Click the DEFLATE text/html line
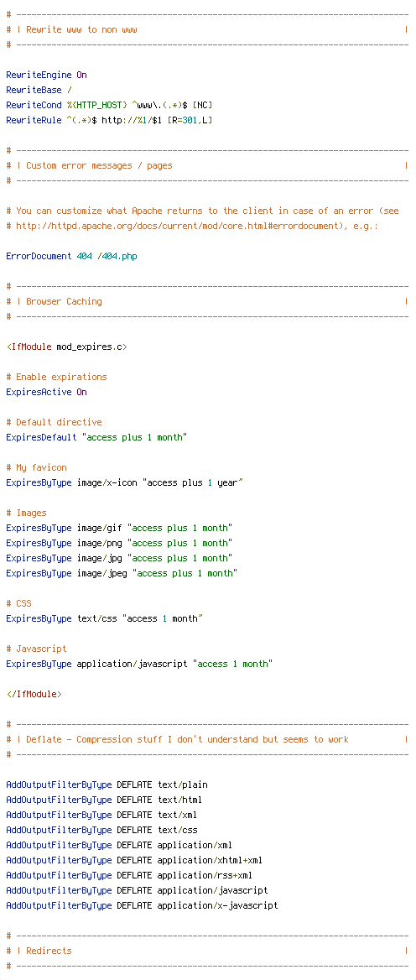 pyautogui.click(x=104, y=800)
